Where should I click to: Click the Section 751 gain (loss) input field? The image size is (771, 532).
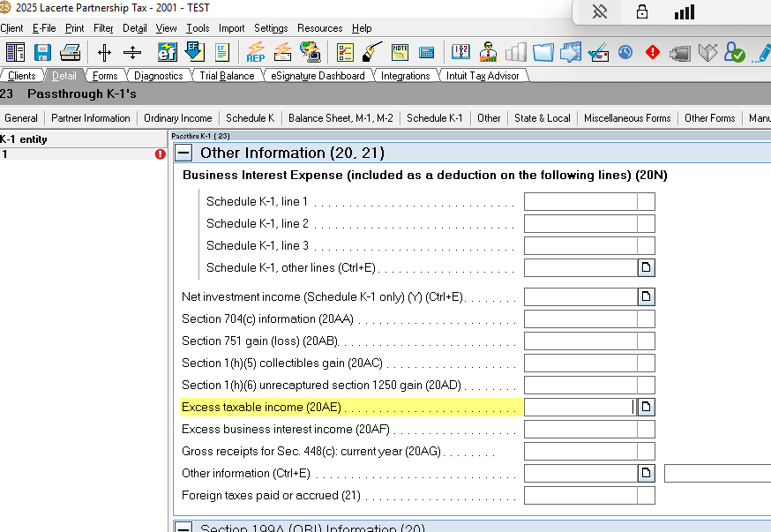click(x=580, y=341)
